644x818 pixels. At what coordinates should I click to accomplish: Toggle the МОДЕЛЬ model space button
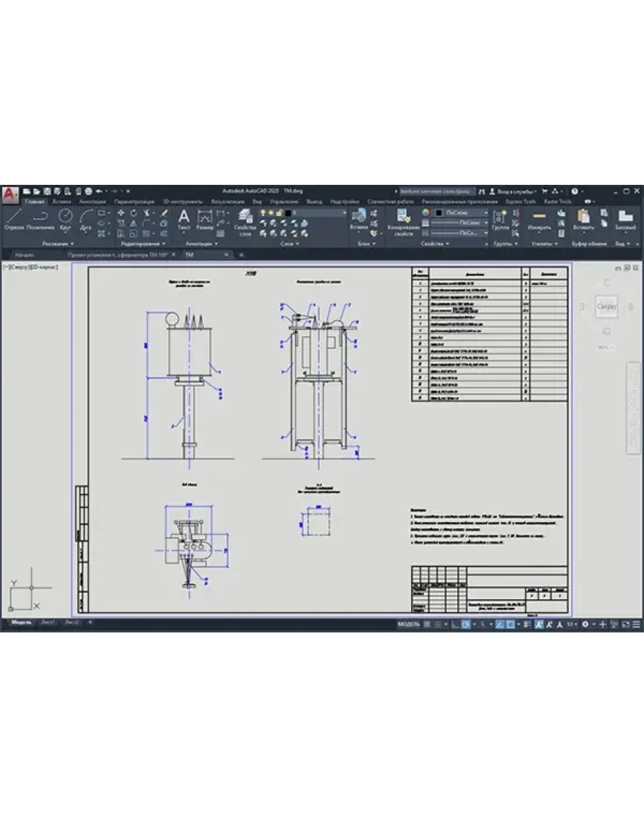point(408,625)
